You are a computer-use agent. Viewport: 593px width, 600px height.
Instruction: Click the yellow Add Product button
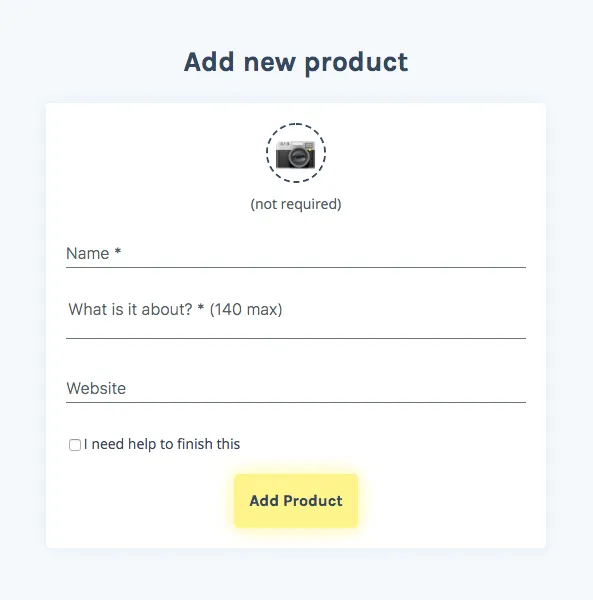pyautogui.click(x=296, y=501)
